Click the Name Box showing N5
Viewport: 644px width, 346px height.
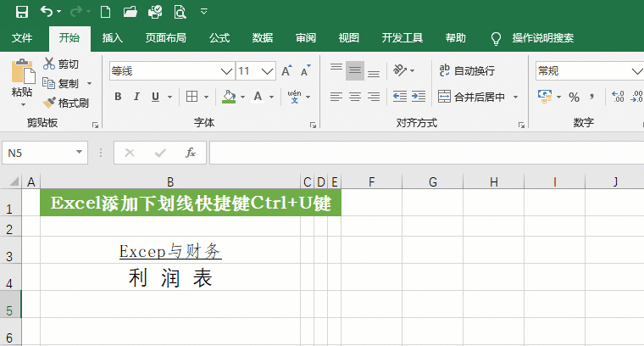[45, 153]
